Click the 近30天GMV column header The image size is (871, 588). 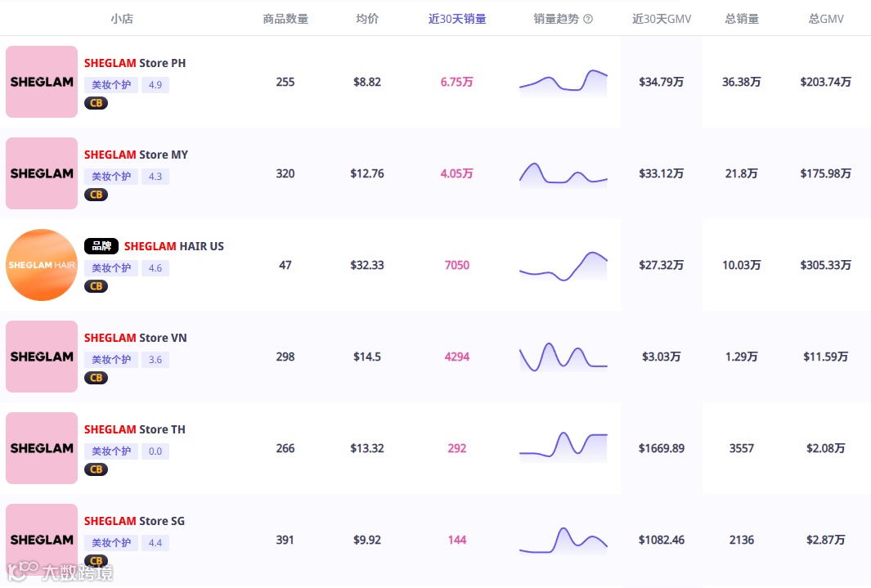point(662,19)
